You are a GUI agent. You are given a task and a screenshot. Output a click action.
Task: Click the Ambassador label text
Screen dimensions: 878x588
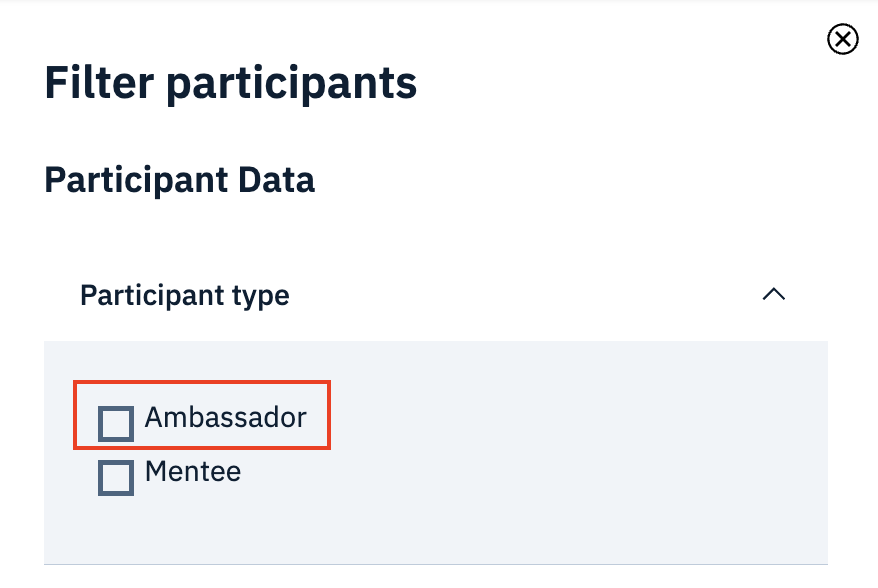pos(226,418)
